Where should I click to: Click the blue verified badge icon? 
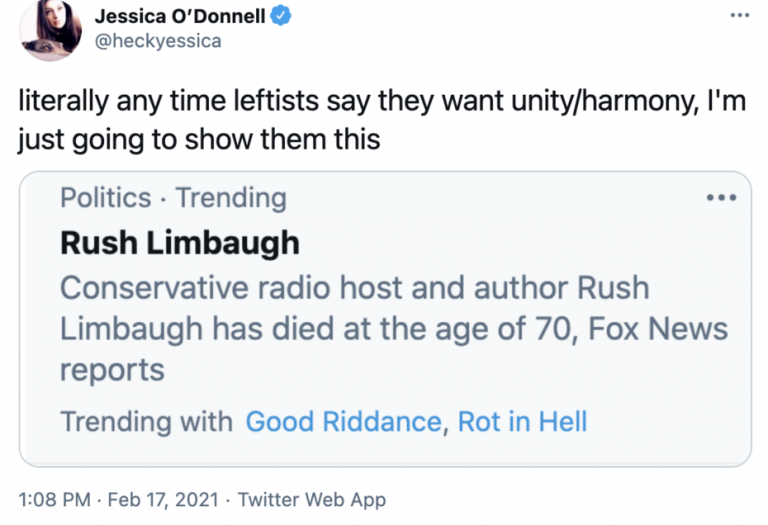pyautogui.click(x=283, y=17)
